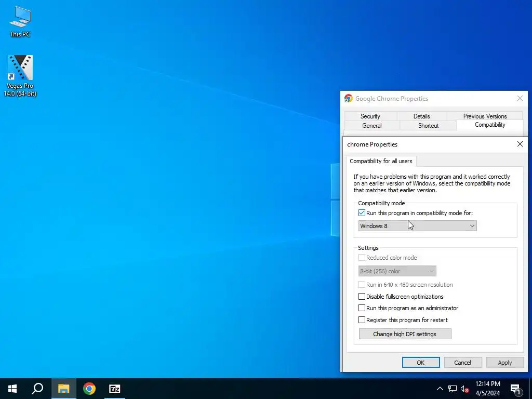Switch to the General tab
The width and height of the screenshot is (532, 399).
372,126
